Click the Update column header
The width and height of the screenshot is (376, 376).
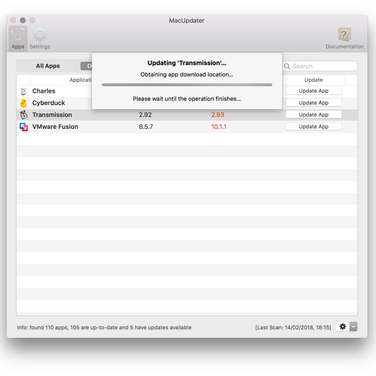tap(314, 80)
